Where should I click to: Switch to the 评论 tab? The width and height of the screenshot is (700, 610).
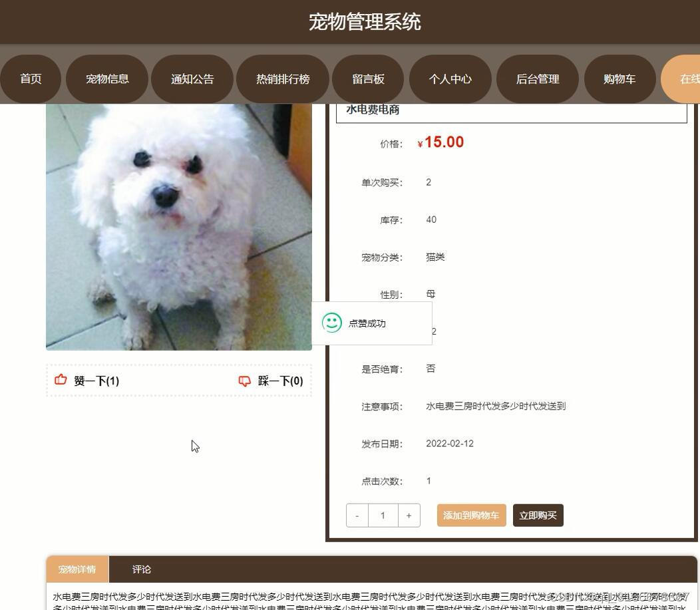[x=142, y=569]
